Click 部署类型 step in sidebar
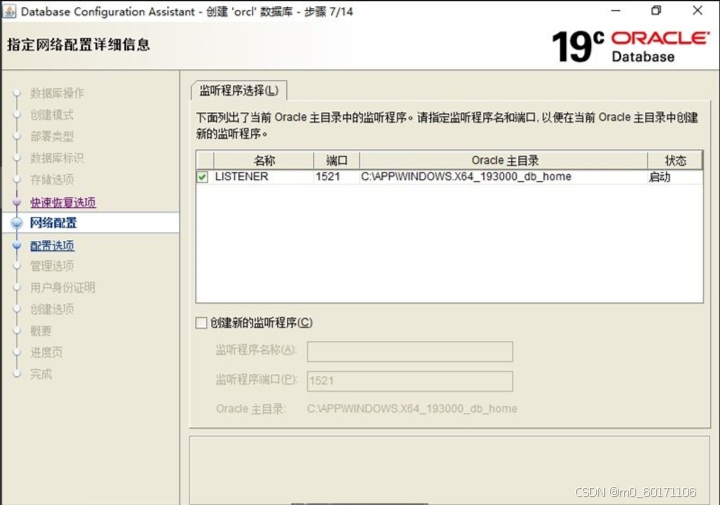 [x=52, y=136]
